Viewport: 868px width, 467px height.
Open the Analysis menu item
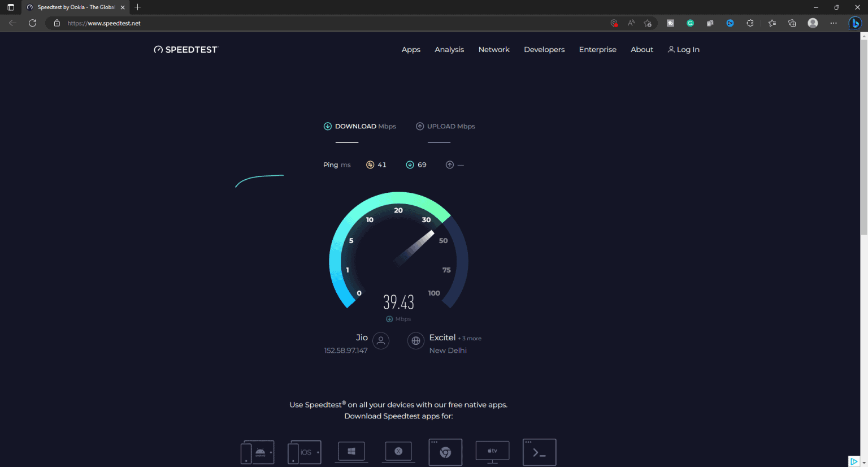coord(449,49)
